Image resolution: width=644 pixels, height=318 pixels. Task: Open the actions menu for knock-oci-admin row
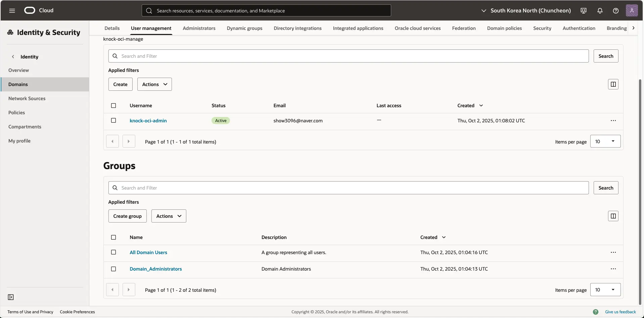(613, 120)
